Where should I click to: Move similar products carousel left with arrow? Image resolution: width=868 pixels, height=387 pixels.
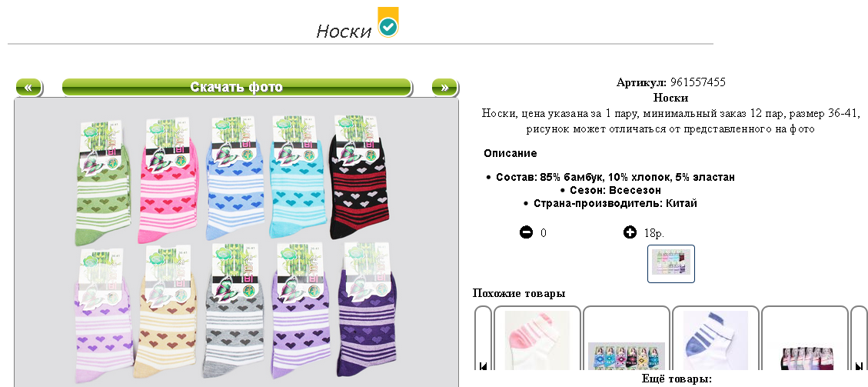click(484, 365)
